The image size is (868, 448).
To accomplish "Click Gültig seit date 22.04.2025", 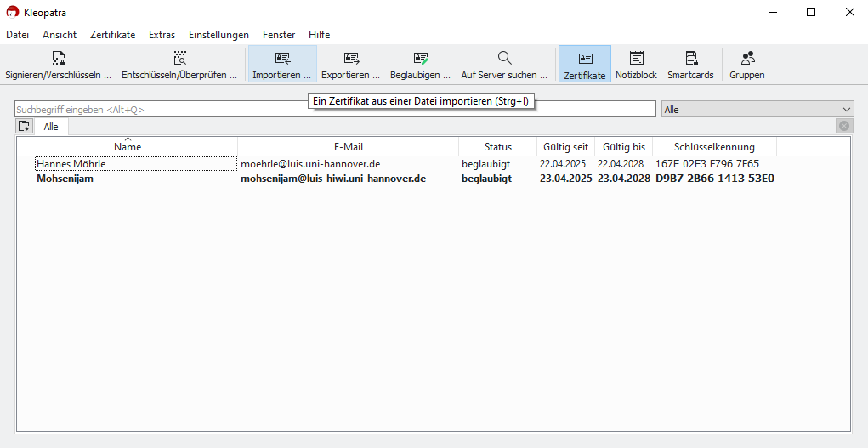I will [x=563, y=164].
